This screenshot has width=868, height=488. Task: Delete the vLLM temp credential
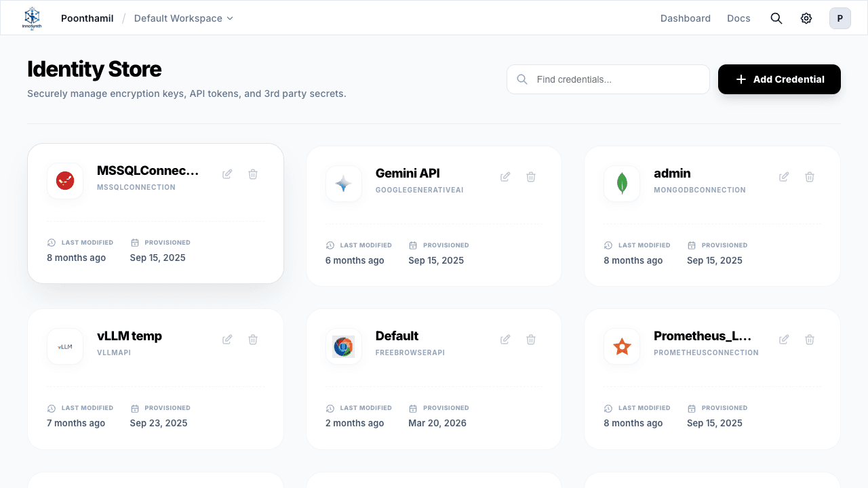(x=253, y=340)
